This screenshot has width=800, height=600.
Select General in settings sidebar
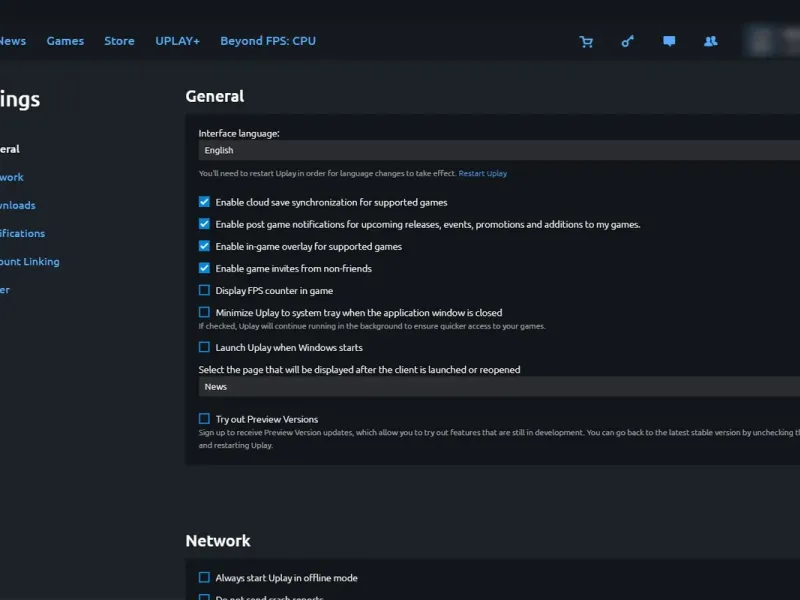(x=10, y=149)
